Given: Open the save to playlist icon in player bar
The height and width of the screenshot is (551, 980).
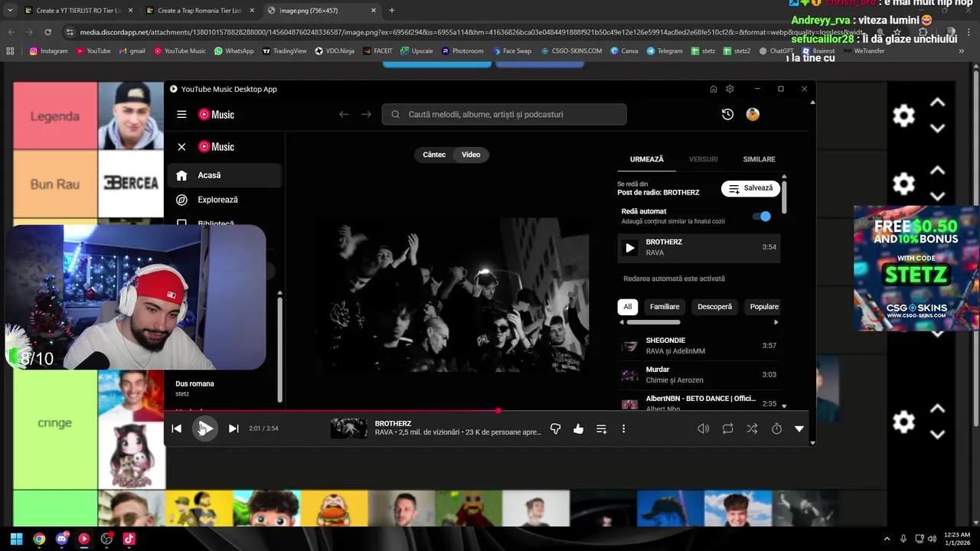Looking at the screenshot, I should (601, 429).
